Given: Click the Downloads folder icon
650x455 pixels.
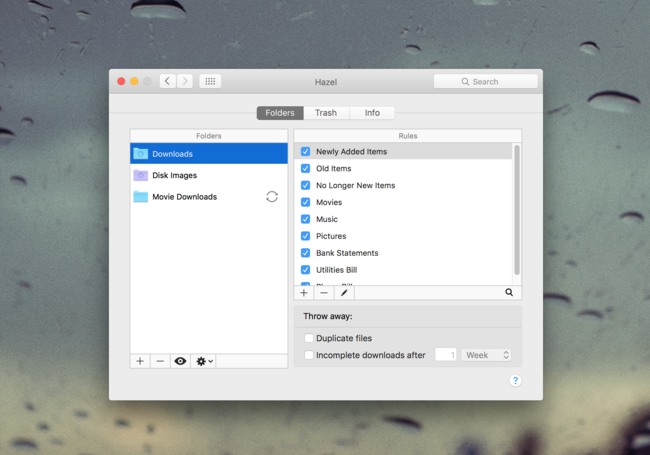Looking at the screenshot, I should tap(141, 154).
